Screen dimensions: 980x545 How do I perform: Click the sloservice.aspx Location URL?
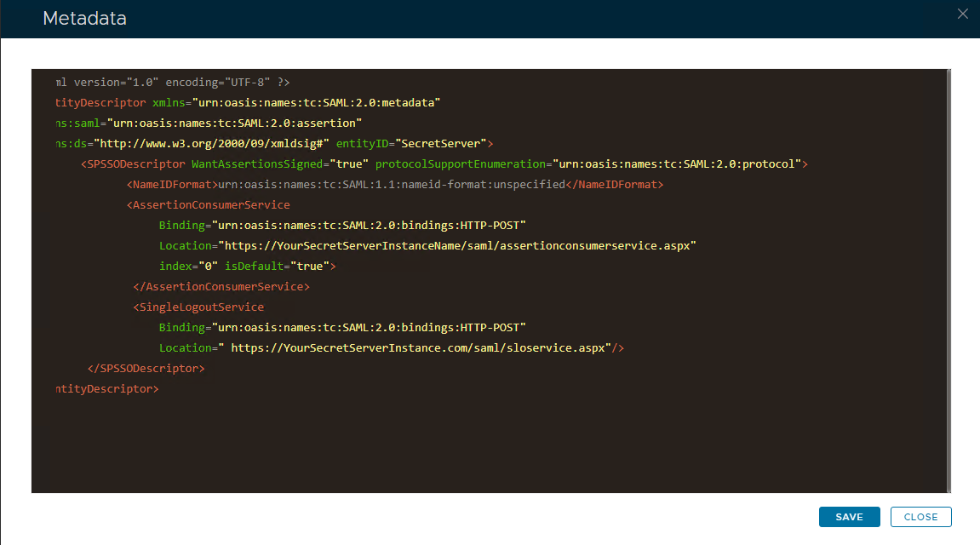(421, 348)
